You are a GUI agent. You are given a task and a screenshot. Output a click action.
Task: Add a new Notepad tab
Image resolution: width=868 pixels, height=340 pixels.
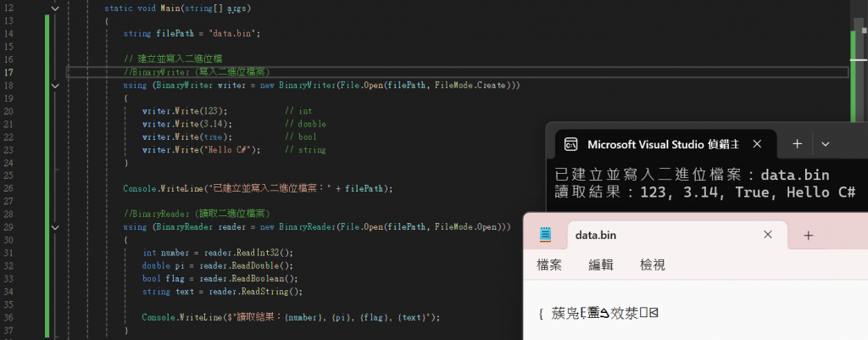[x=808, y=236]
